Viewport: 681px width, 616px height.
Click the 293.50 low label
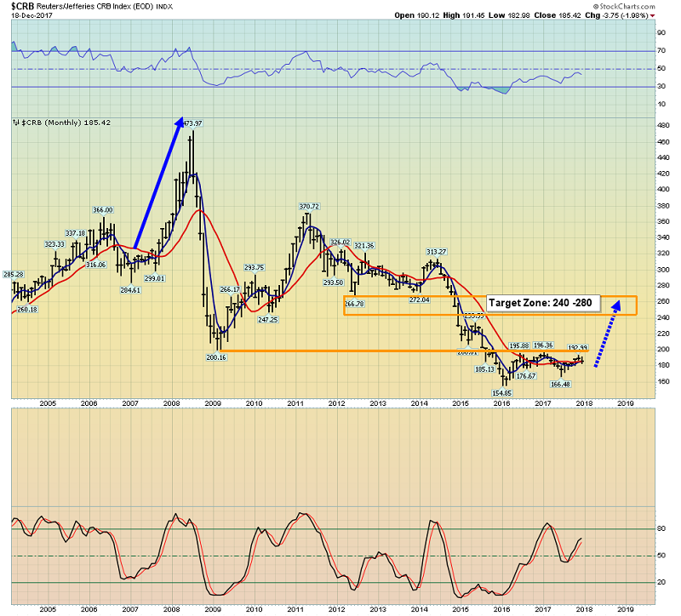[x=333, y=282]
